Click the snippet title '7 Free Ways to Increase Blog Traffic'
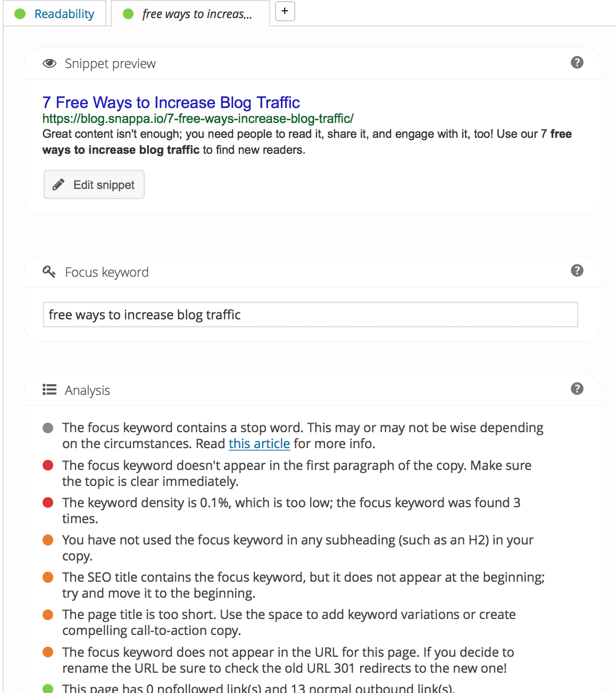616x693 pixels. (171, 102)
